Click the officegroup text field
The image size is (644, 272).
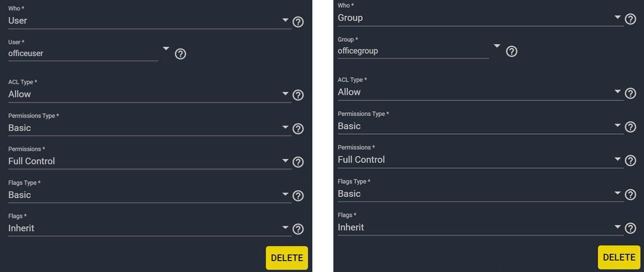pos(413,51)
